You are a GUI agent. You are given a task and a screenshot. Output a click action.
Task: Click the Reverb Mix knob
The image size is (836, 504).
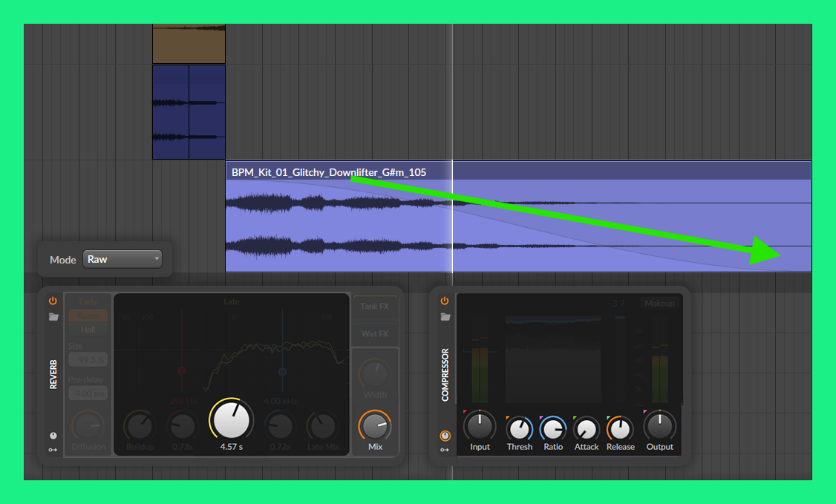click(x=375, y=426)
